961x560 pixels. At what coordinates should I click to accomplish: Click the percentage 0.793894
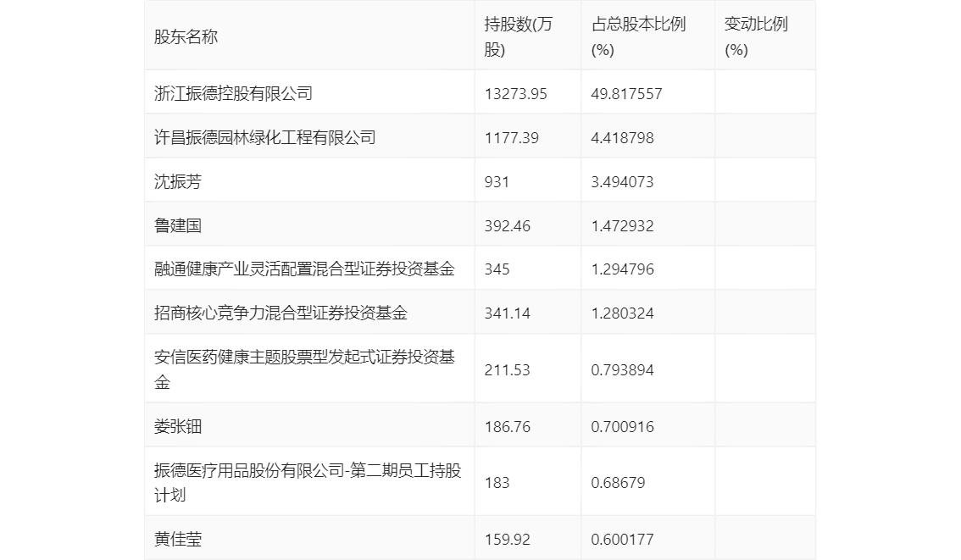point(622,370)
